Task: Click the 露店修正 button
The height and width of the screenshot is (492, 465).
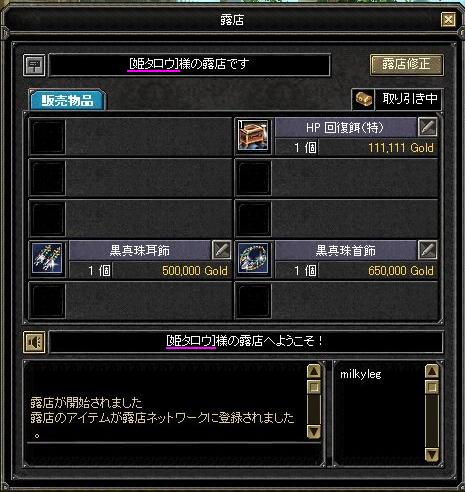Action: 406,64
